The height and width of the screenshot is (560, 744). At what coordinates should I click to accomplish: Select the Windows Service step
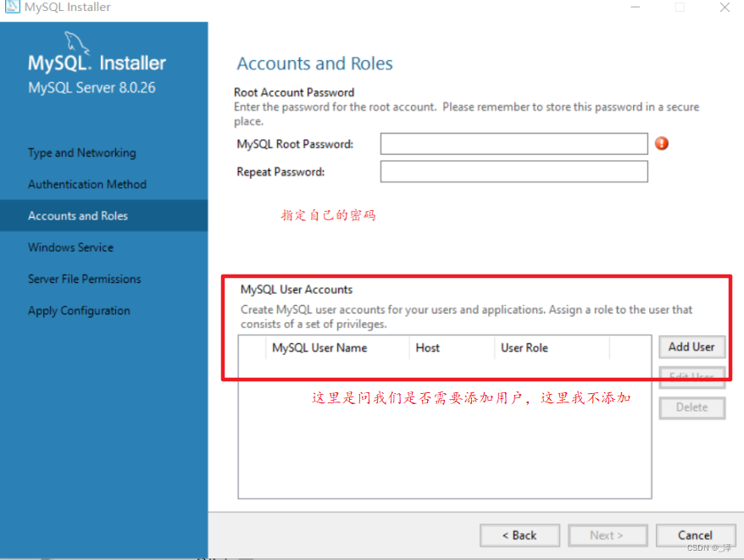pyautogui.click(x=70, y=247)
